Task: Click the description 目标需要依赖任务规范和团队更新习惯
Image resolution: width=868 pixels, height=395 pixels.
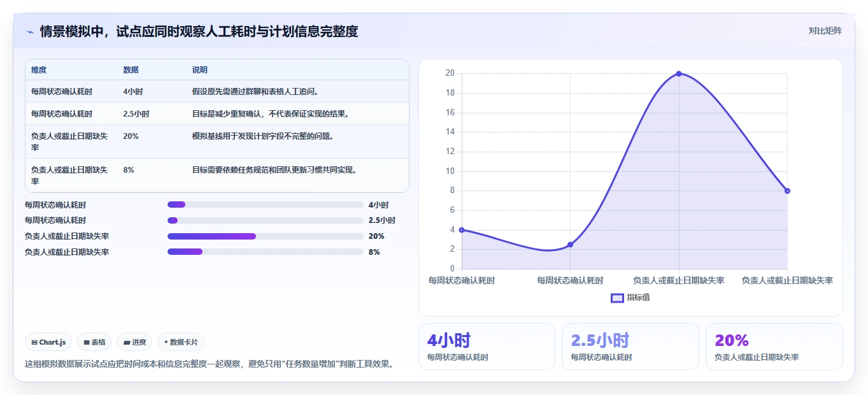Action: point(274,170)
